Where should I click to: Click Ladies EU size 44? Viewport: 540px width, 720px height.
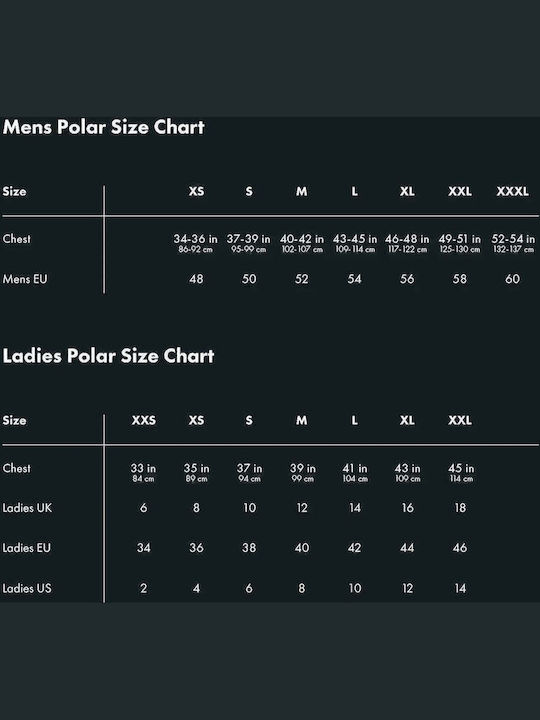click(x=407, y=547)
